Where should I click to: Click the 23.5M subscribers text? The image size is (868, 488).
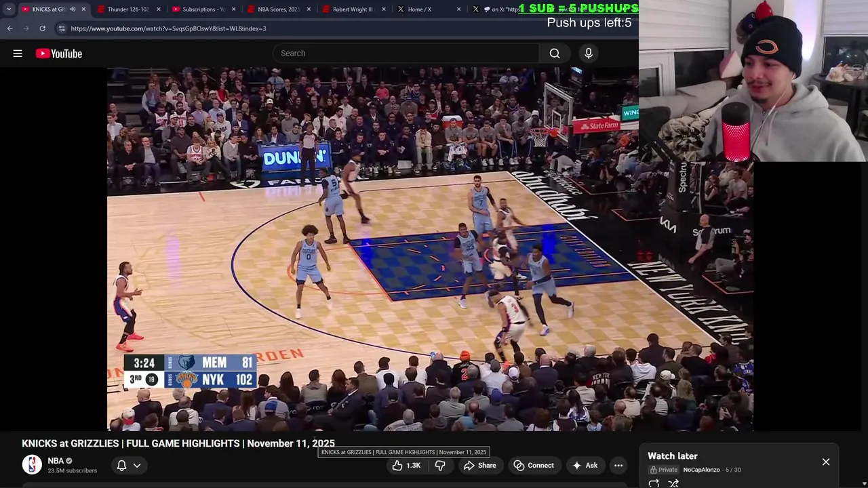click(73, 471)
